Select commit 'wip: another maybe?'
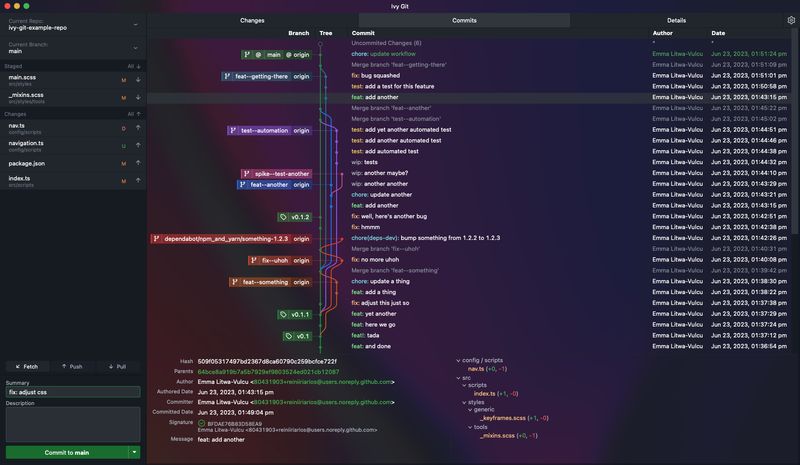Image resolution: width=800 pixels, height=465 pixels. [x=469, y=173]
